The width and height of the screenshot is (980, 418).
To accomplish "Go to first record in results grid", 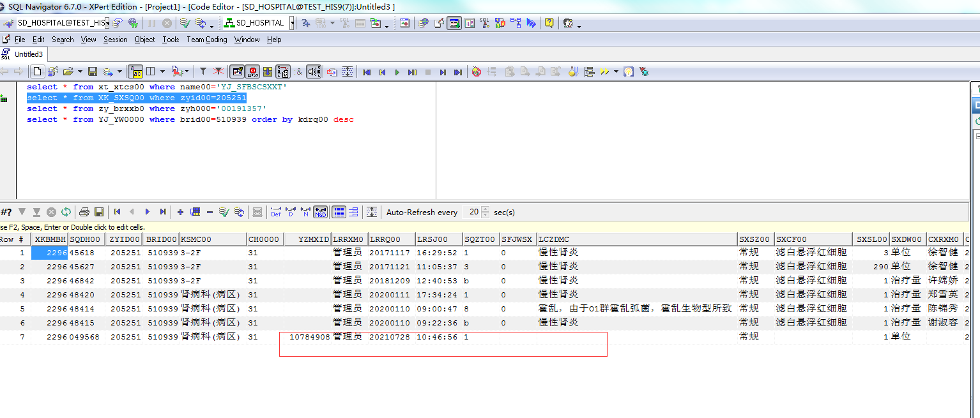I will pos(117,212).
